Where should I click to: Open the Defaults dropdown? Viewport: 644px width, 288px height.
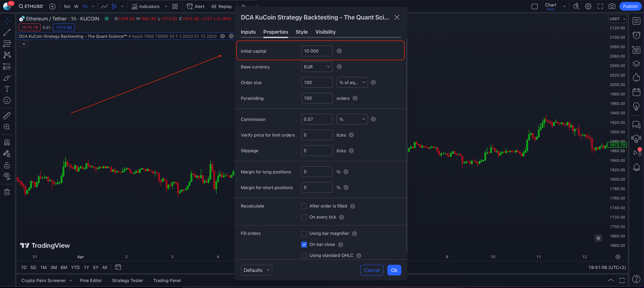(x=256, y=270)
